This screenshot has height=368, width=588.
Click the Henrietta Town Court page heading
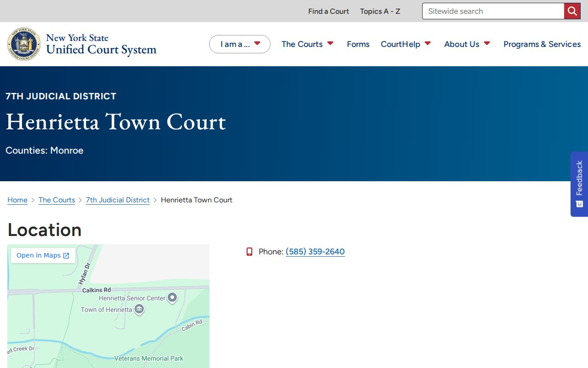pos(116,122)
